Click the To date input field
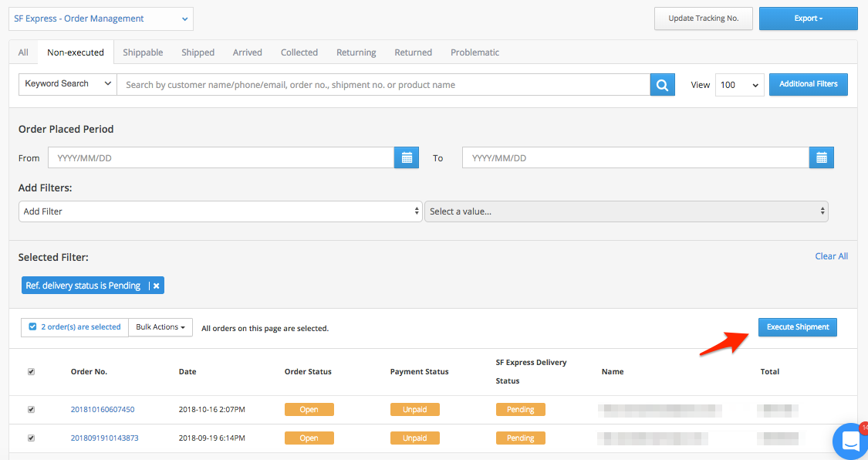 636,157
